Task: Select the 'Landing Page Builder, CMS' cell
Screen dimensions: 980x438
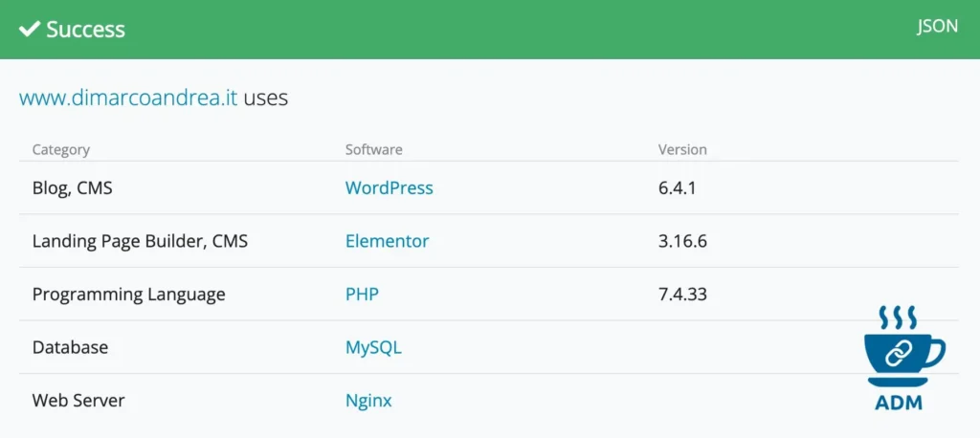Action: tap(140, 241)
